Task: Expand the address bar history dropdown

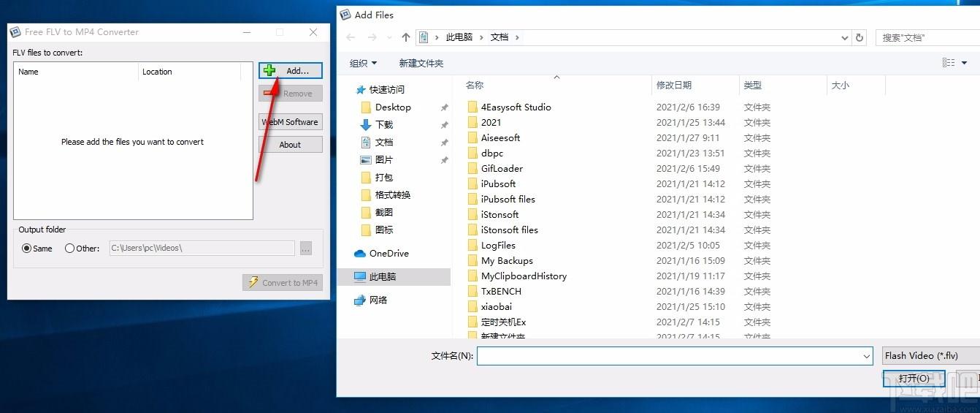Action: pos(845,37)
